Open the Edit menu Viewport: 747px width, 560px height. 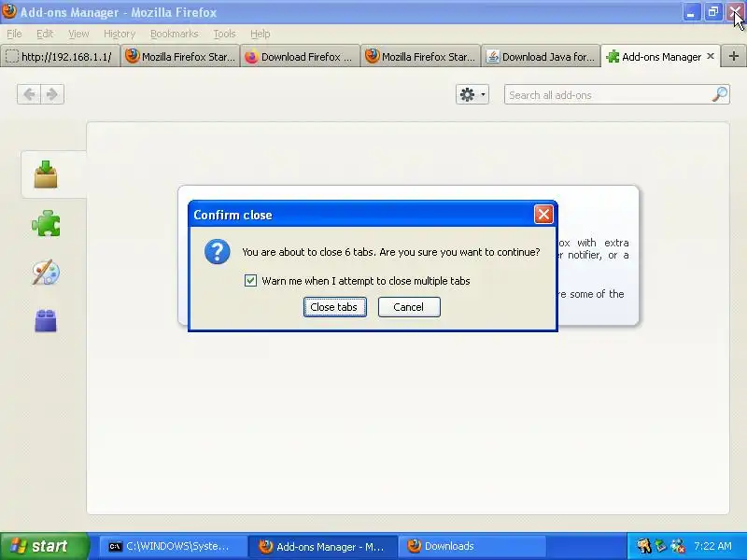(x=45, y=34)
